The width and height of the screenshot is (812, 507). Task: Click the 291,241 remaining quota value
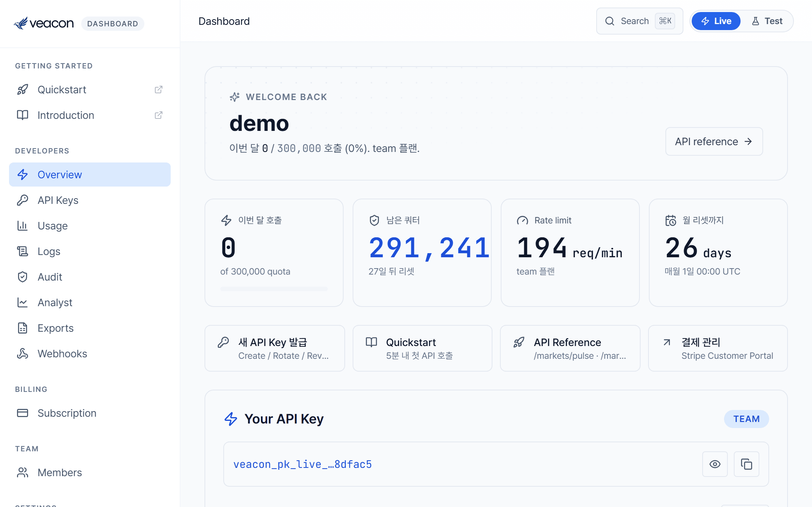(x=429, y=248)
